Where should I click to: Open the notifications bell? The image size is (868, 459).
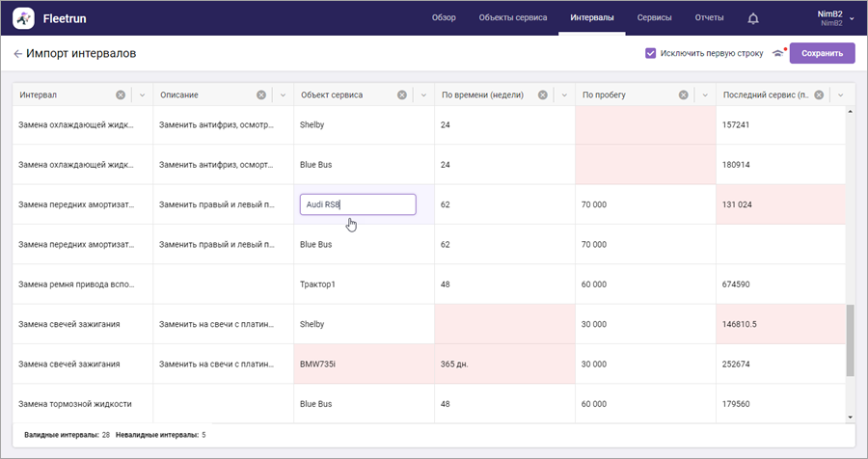pos(753,18)
